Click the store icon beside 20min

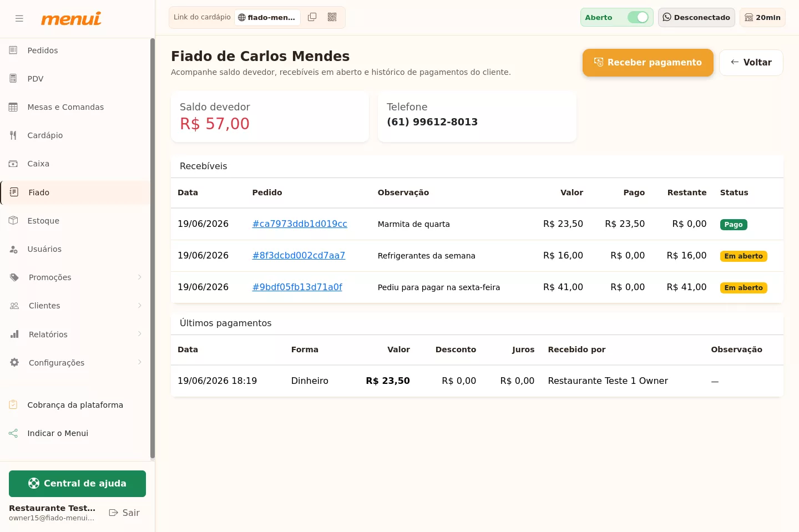click(x=749, y=17)
